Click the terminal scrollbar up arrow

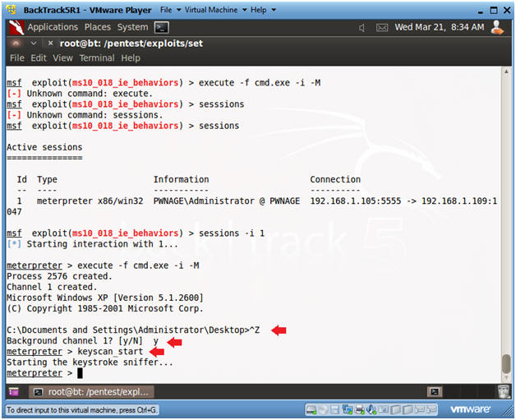506,72
